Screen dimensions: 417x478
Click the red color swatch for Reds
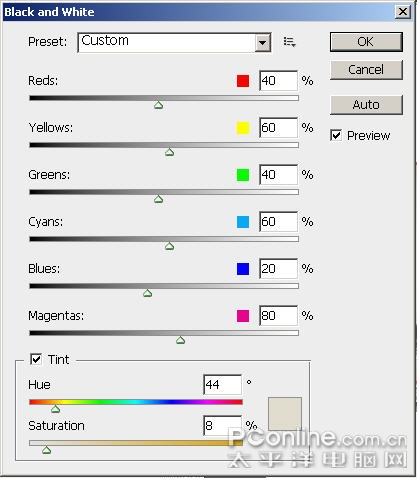[243, 81]
